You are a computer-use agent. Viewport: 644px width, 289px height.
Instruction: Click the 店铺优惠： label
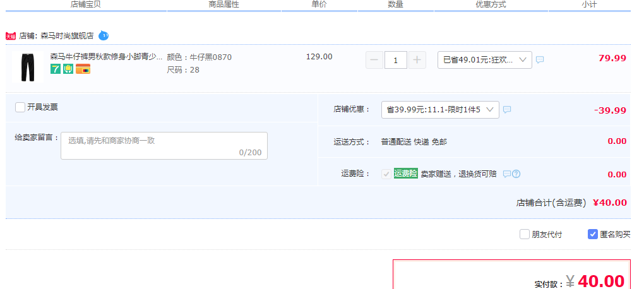click(352, 110)
